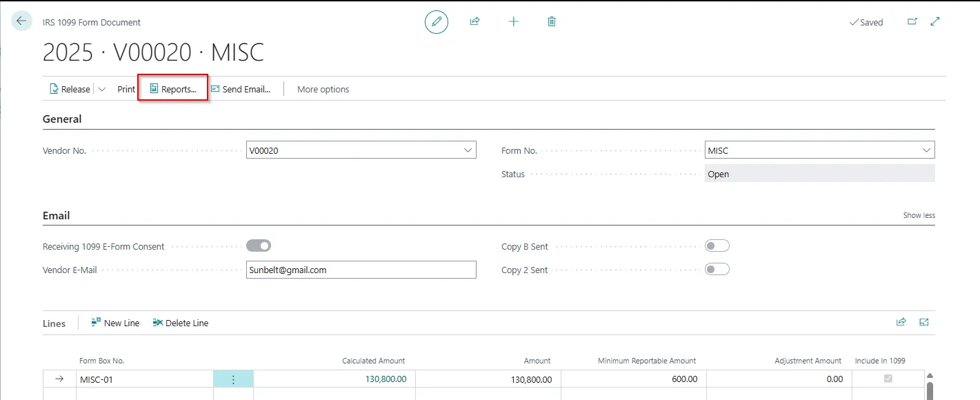Open the Form No. dropdown
The image size is (980, 400).
(926, 150)
